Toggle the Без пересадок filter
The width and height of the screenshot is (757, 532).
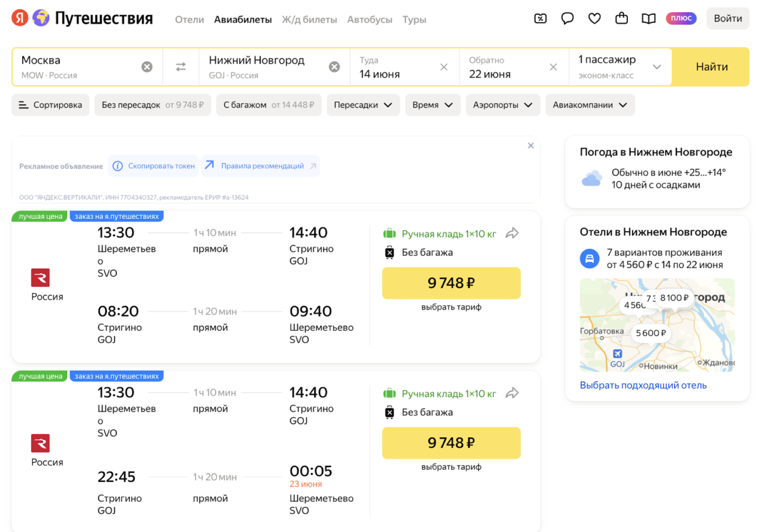click(152, 105)
